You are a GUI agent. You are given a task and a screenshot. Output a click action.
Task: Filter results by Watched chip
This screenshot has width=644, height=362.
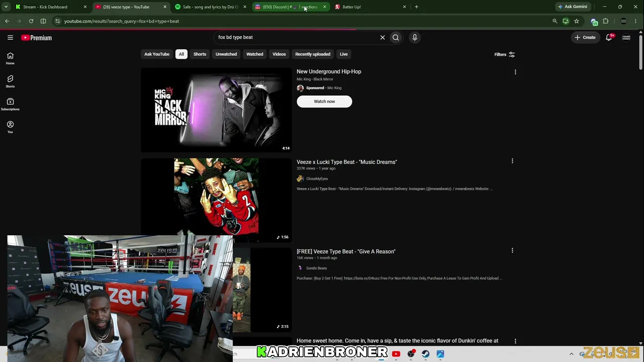coord(255,54)
